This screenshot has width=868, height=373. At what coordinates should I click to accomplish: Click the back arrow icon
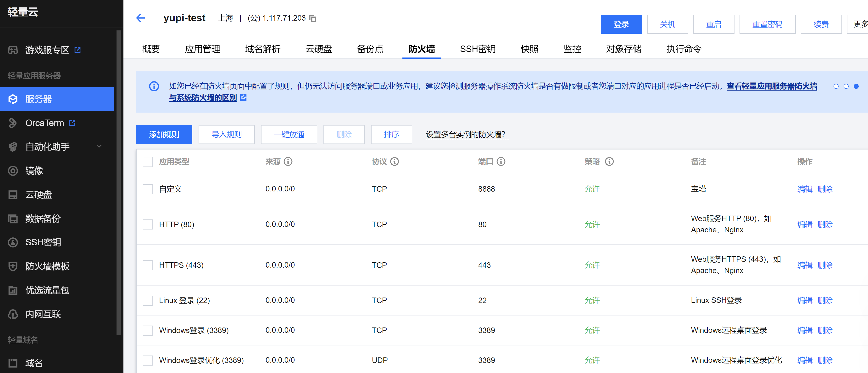(140, 18)
